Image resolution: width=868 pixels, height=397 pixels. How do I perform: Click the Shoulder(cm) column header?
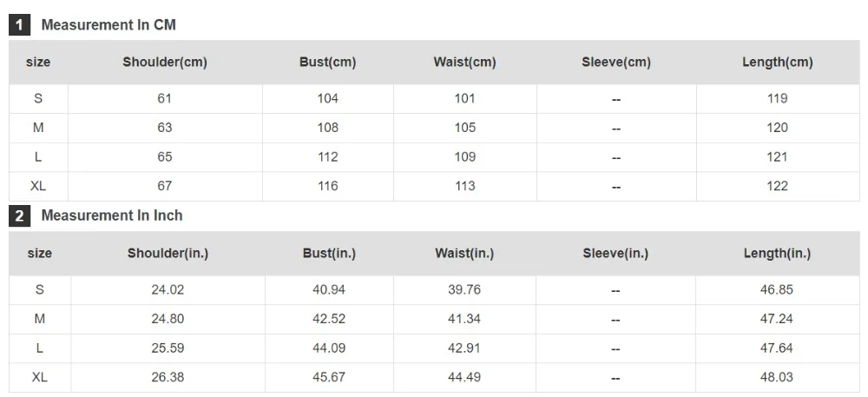pos(165,62)
